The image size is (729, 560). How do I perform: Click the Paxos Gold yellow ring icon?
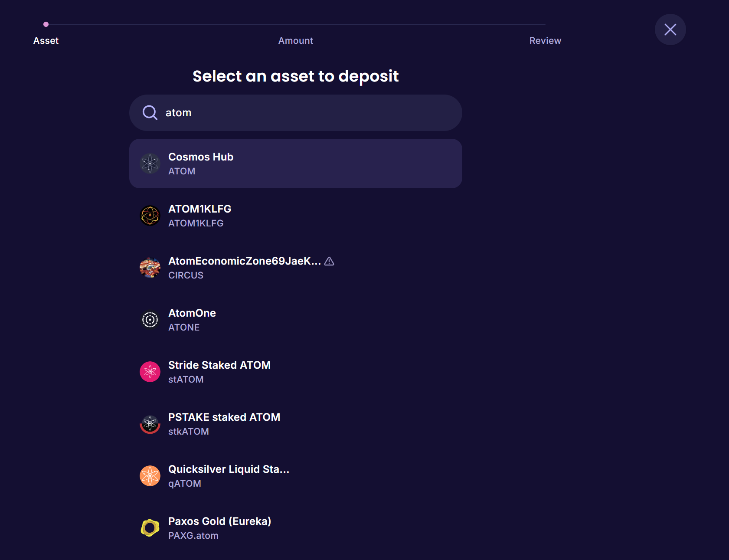pyautogui.click(x=150, y=528)
